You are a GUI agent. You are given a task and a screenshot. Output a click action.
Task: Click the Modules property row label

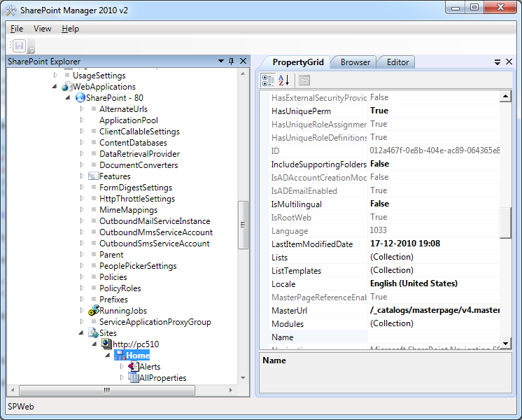288,323
